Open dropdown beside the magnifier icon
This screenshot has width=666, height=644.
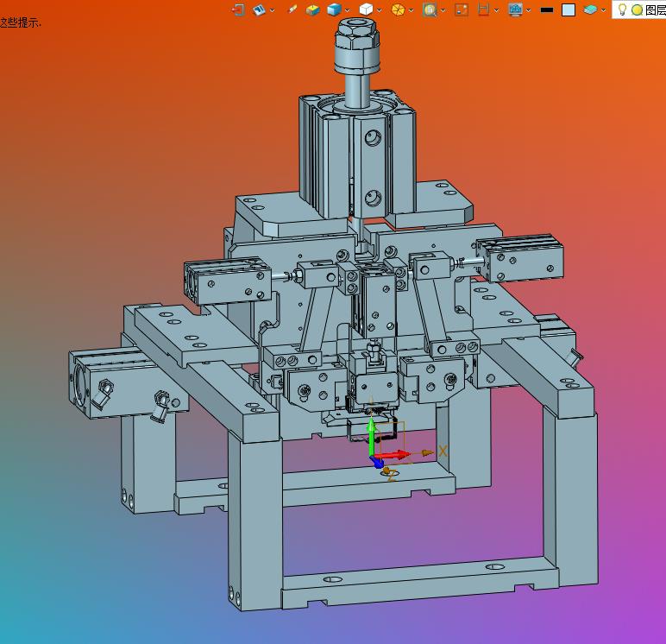[x=443, y=10]
